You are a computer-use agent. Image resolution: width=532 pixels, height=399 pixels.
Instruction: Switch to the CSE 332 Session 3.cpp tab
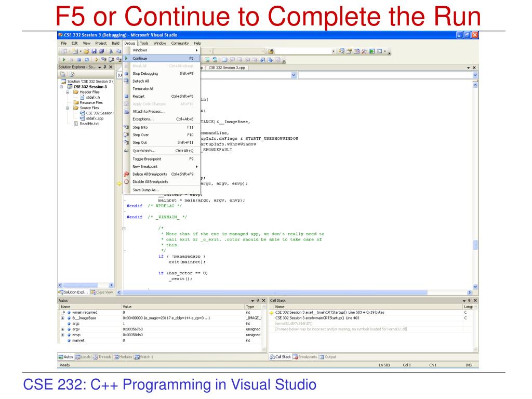227,68
